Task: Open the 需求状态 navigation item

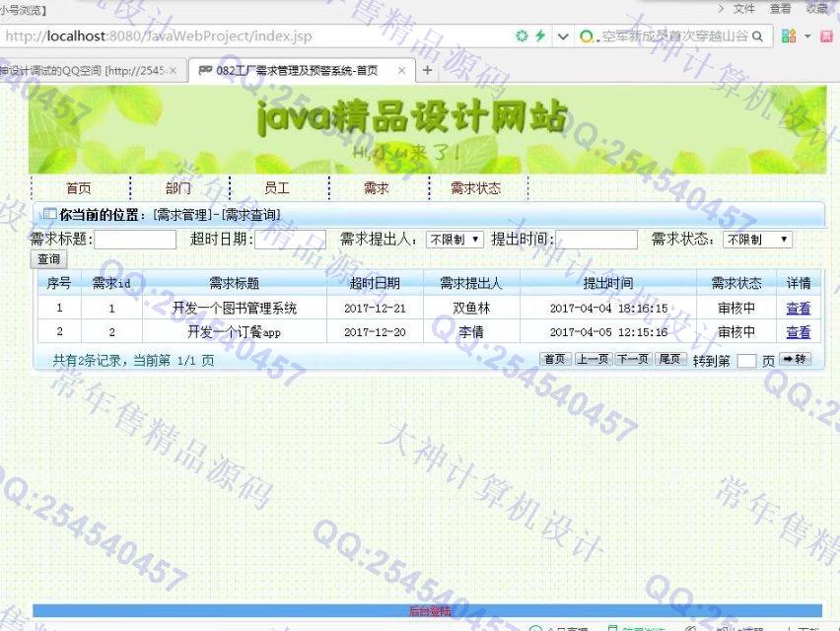Action: click(476, 188)
